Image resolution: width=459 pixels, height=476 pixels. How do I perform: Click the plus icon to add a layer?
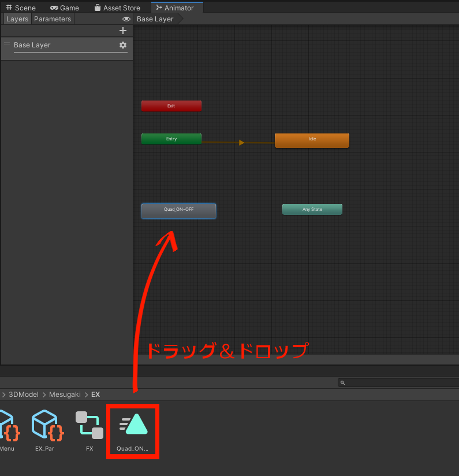tap(122, 31)
